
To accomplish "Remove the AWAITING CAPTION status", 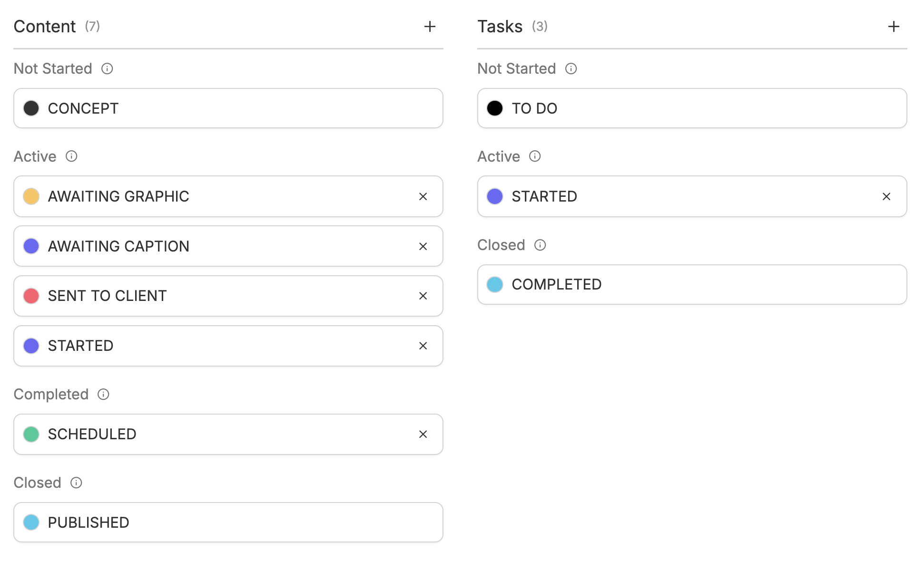I will coord(423,247).
